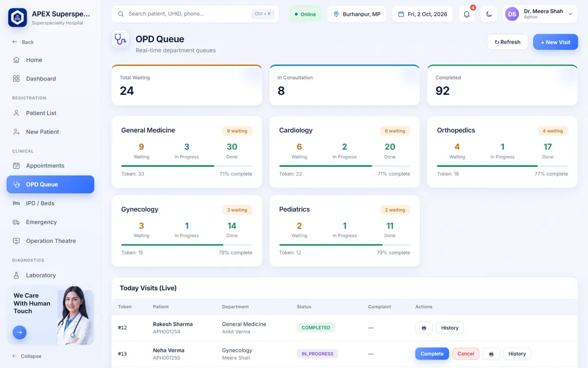This screenshot has height=368, width=588.
Task: Cancel Neha Verma's visit
Action: [x=465, y=354]
